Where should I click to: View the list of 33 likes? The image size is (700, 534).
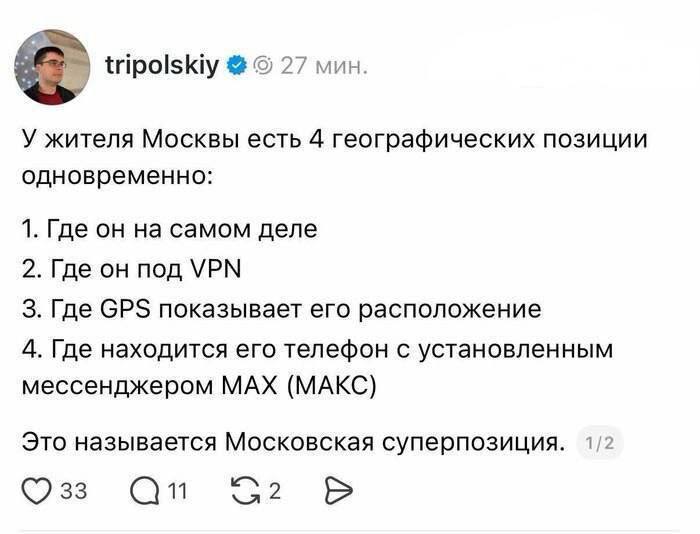click(73, 491)
